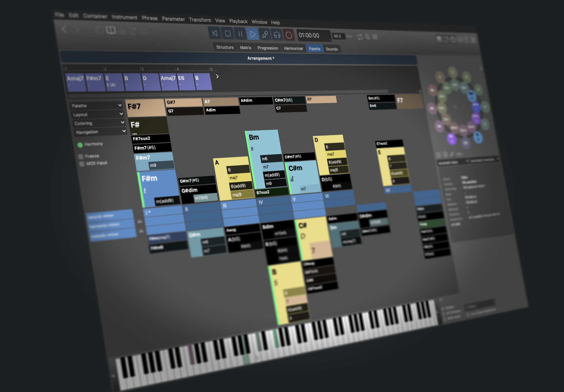Click the loop cycle arrows icon

360,37
